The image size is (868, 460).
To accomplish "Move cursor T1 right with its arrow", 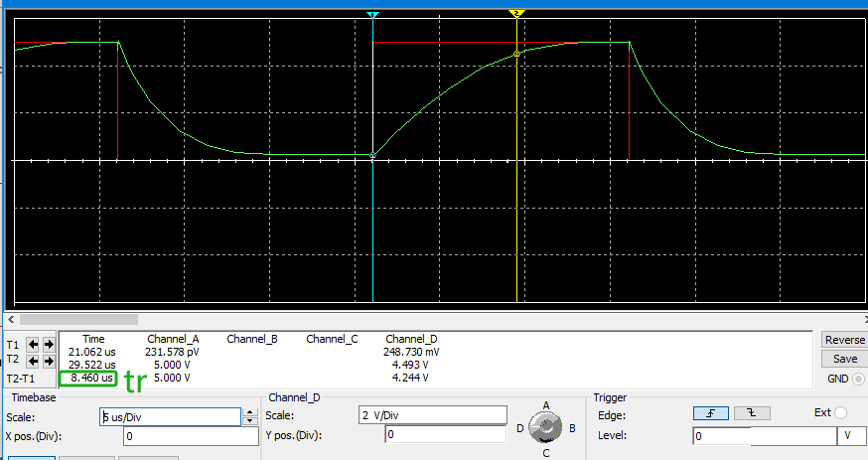I will coord(49,345).
